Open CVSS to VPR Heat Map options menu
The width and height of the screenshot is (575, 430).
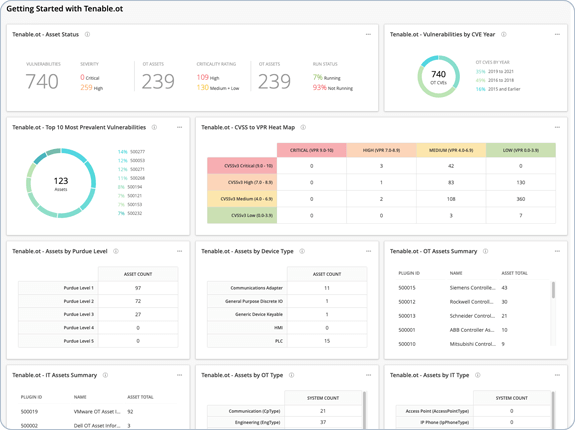pos(557,128)
